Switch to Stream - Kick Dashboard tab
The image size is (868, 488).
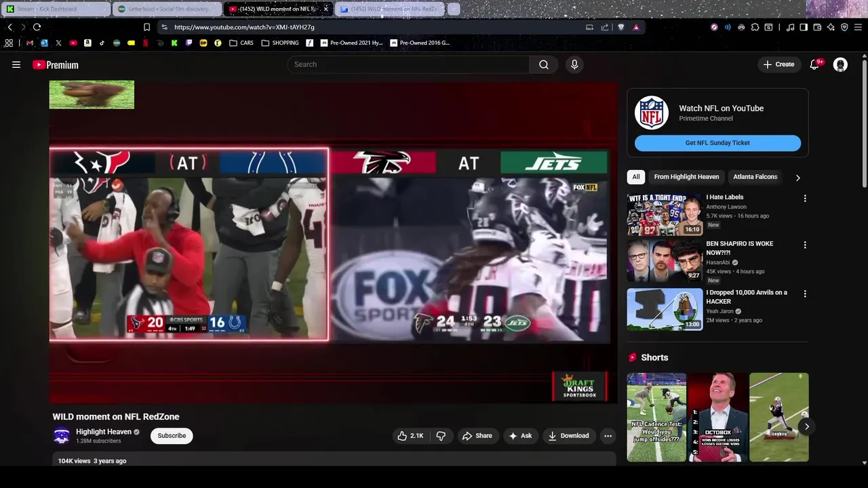coord(56,9)
